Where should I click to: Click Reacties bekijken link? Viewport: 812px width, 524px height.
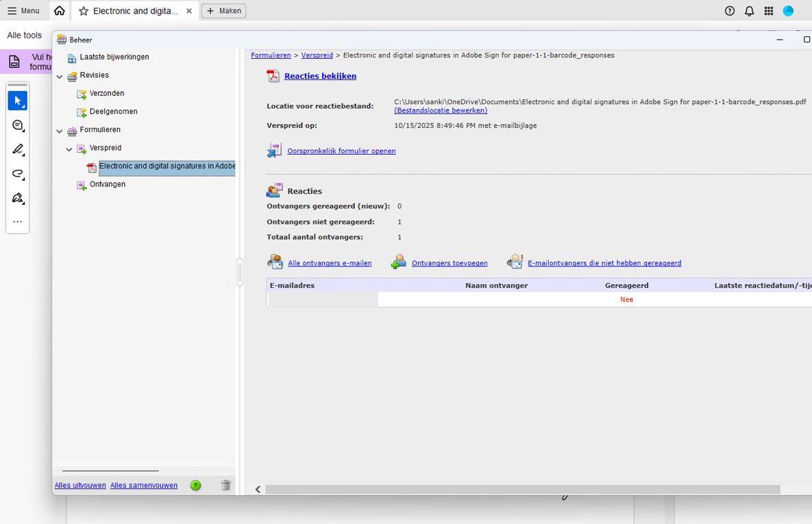[x=320, y=76]
